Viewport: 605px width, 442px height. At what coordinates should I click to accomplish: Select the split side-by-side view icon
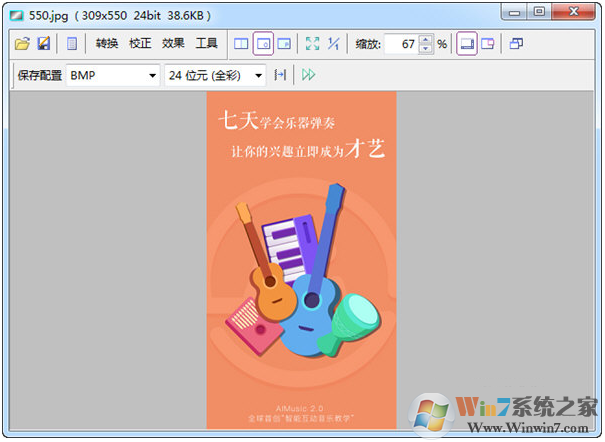[241, 44]
